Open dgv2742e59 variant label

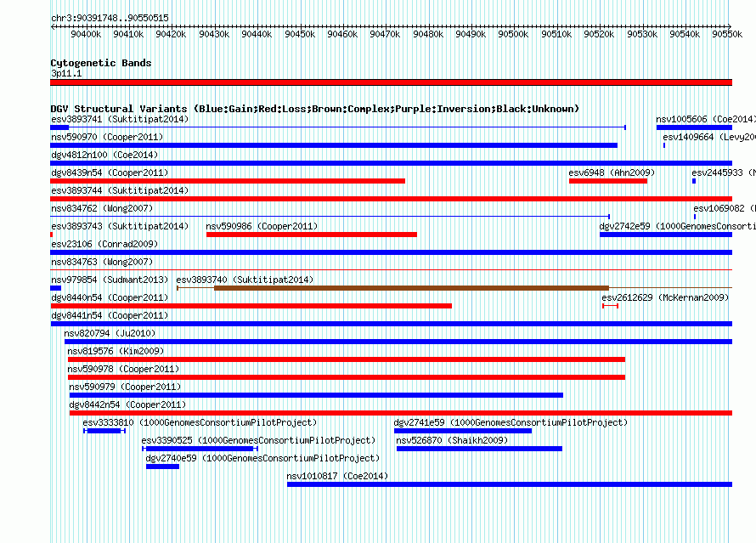coord(677,226)
